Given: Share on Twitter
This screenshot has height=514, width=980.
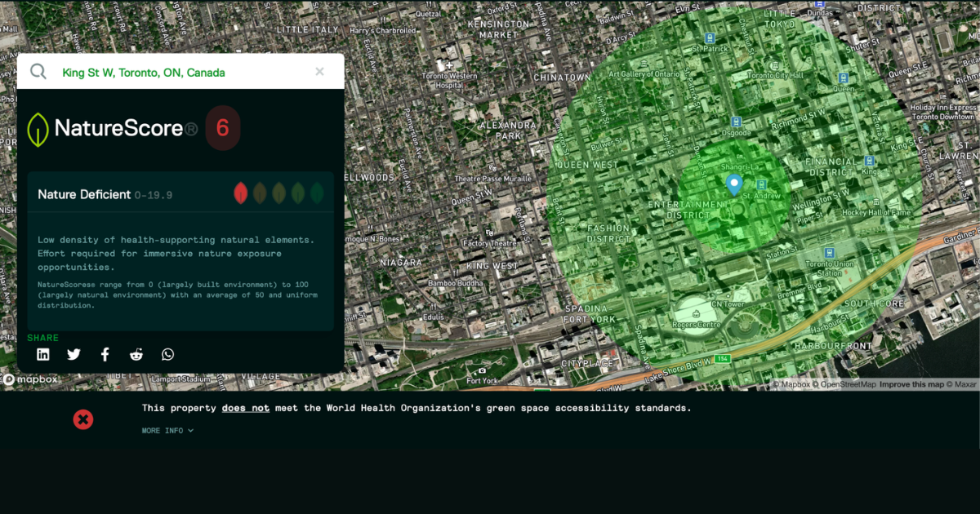Looking at the screenshot, I should [74, 354].
